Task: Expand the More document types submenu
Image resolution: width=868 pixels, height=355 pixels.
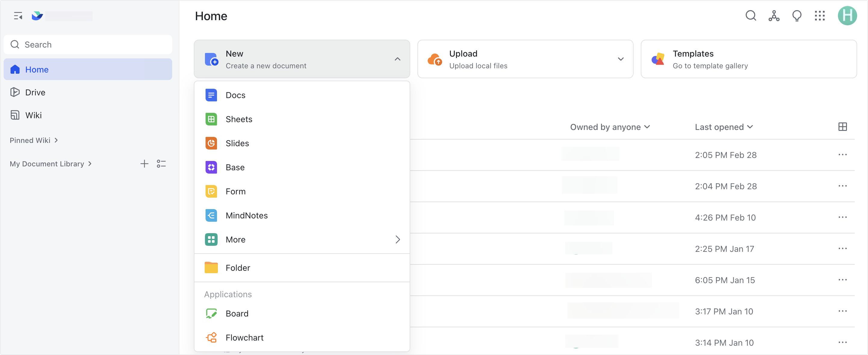Action: click(398, 239)
